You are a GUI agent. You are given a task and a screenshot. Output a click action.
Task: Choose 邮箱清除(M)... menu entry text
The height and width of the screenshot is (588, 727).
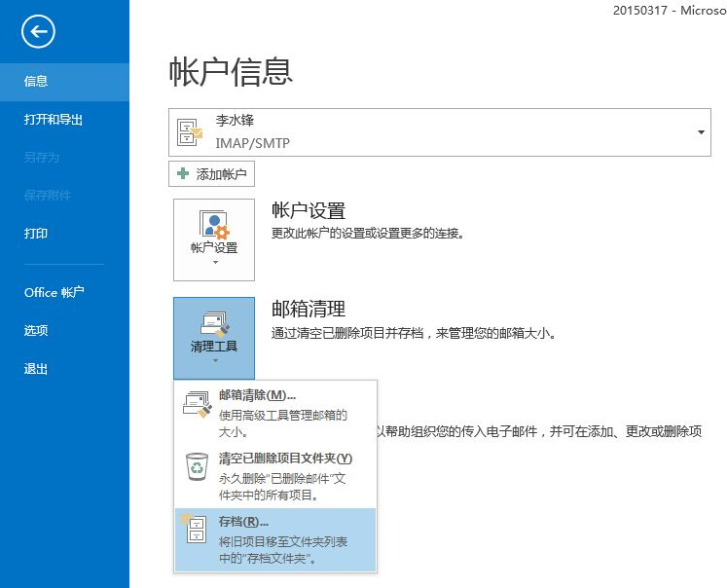tap(257, 394)
